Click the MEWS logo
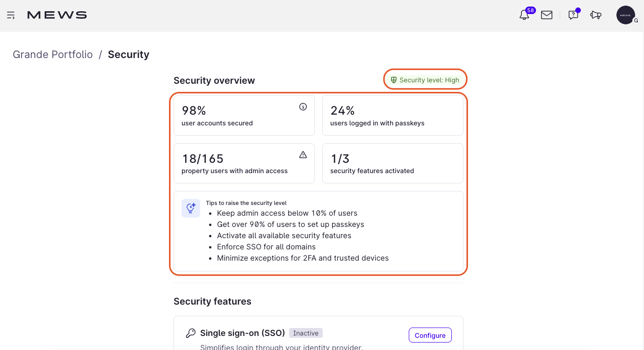The width and height of the screenshot is (644, 350). (57, 15)
